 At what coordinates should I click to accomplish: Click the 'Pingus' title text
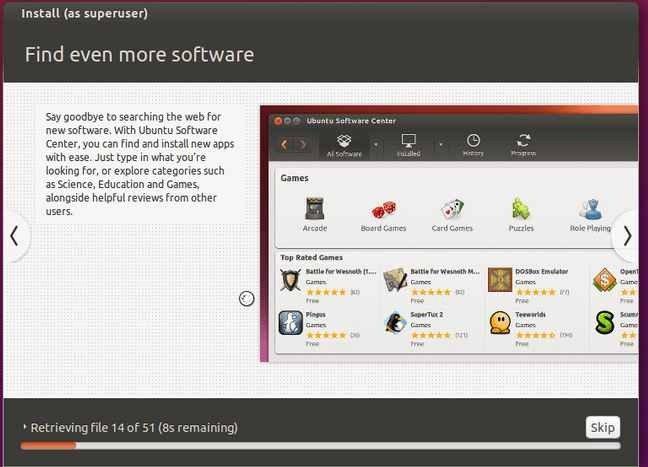[x=316, y=315]
